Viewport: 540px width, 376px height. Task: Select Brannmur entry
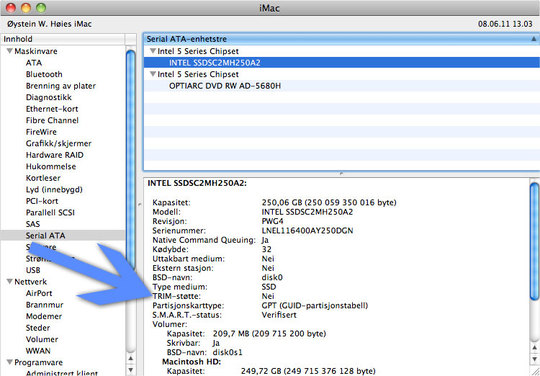(44, 305)
